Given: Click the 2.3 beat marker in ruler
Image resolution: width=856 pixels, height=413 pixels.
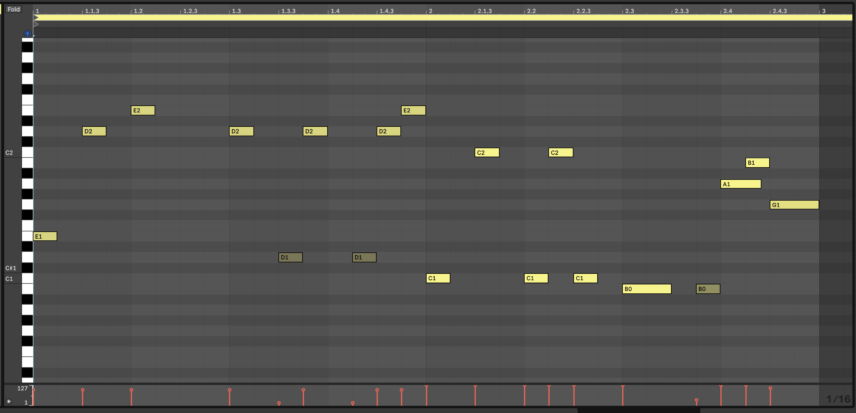Looking at the screenshot, I should 628,10.
